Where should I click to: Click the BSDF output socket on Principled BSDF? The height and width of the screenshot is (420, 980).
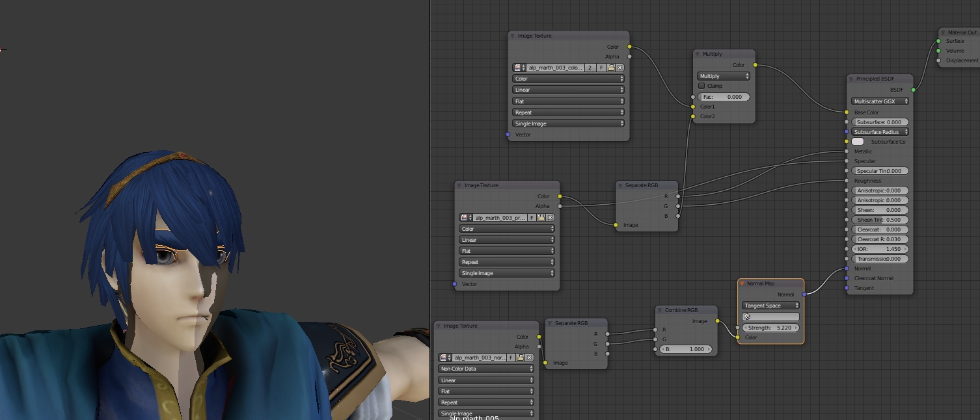pos(914,90)
